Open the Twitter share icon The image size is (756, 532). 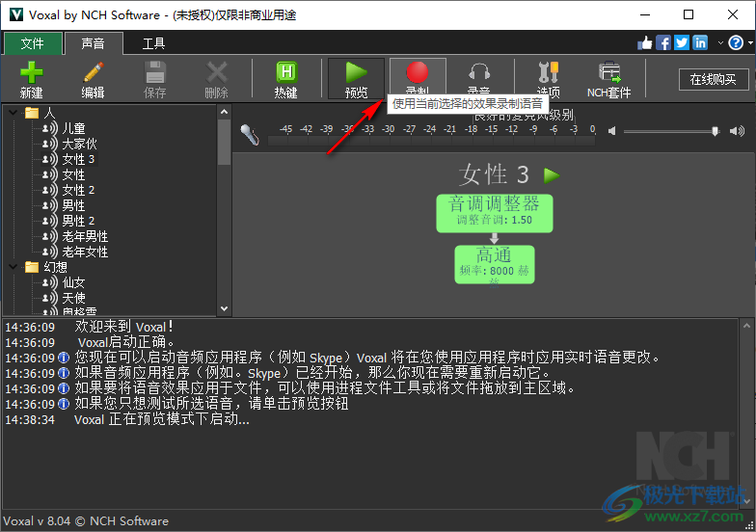click(x=681, y=42)
